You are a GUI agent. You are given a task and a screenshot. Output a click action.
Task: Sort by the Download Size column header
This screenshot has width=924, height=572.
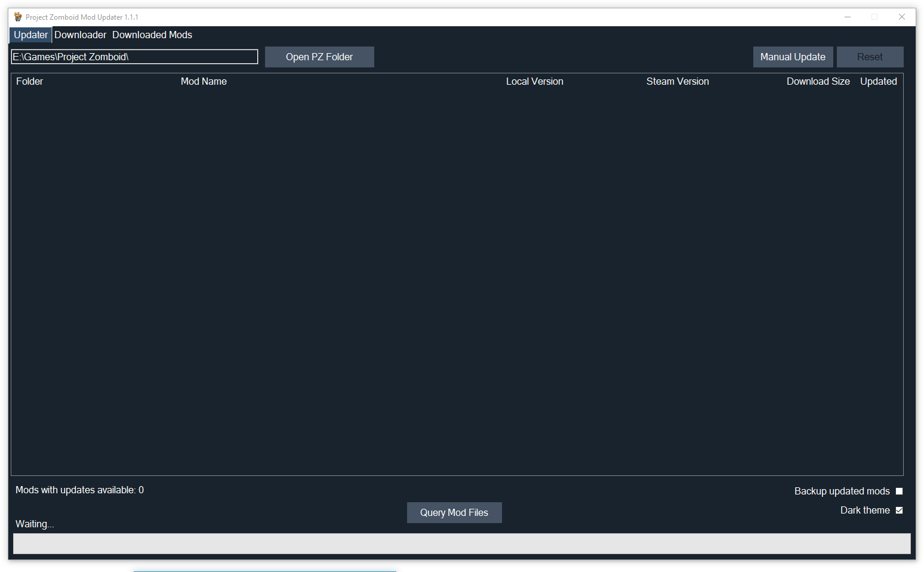[x=818, y=81]
